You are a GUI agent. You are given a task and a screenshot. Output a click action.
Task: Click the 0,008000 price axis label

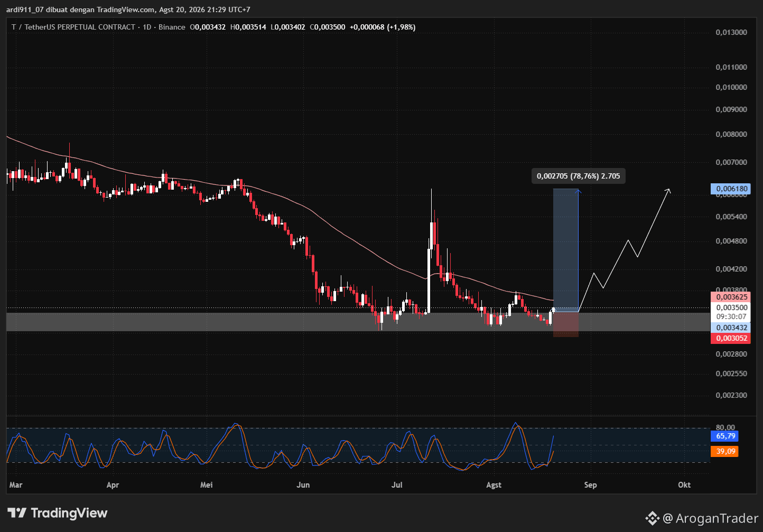coord(731,134)
